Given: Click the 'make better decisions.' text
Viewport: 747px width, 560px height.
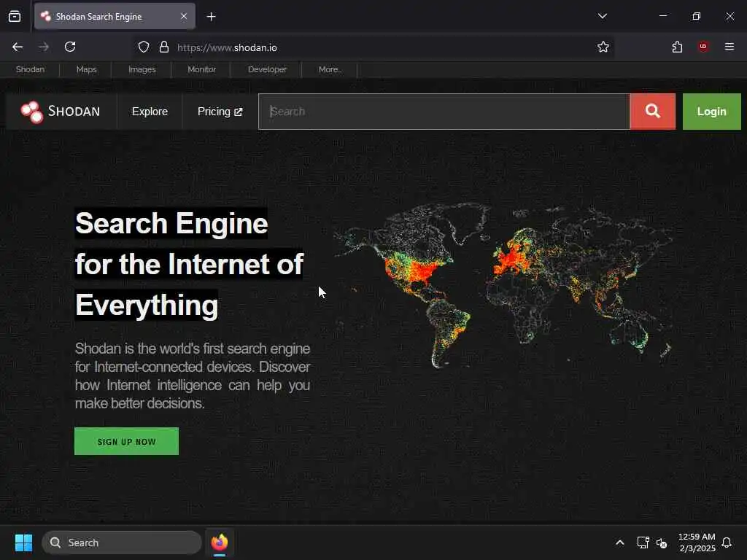Looking at the screenshot, I should click(139, 403).
